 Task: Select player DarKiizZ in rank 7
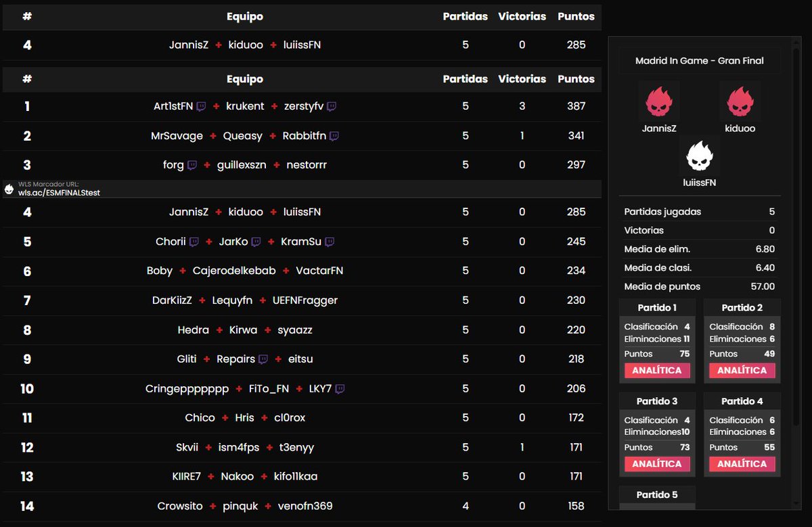tap(172, 300)
